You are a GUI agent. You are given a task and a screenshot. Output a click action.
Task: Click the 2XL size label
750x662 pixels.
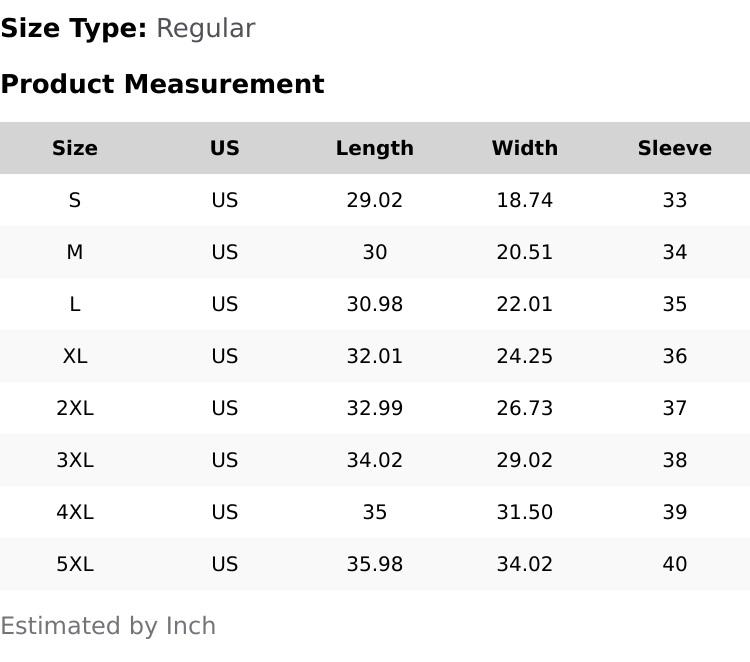75,408
